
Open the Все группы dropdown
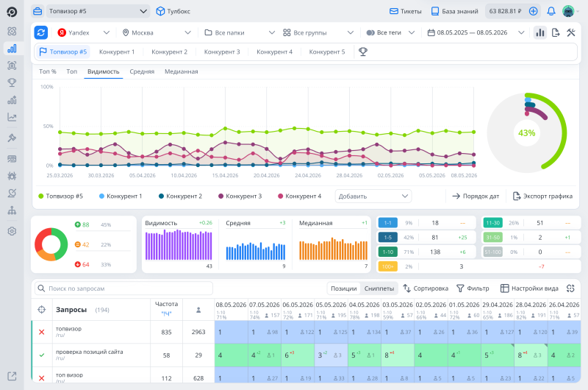tap(318, 32)
